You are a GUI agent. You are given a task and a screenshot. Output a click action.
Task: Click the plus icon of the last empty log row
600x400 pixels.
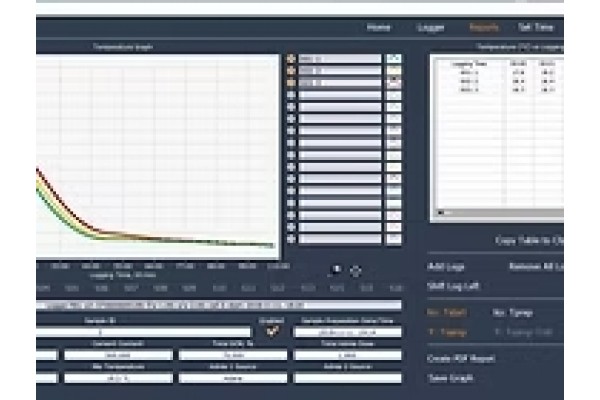click(x=291, y=239)
